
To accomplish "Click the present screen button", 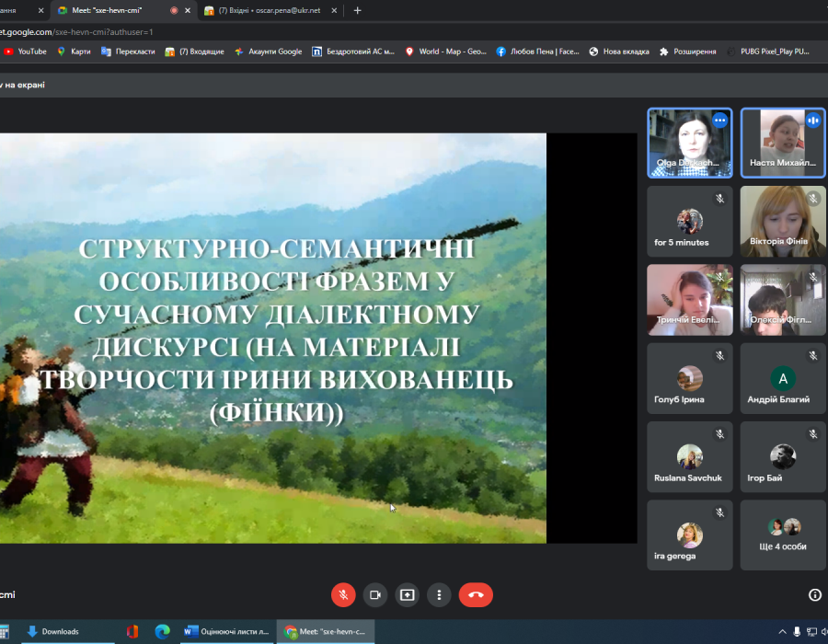I will point(408,594).
